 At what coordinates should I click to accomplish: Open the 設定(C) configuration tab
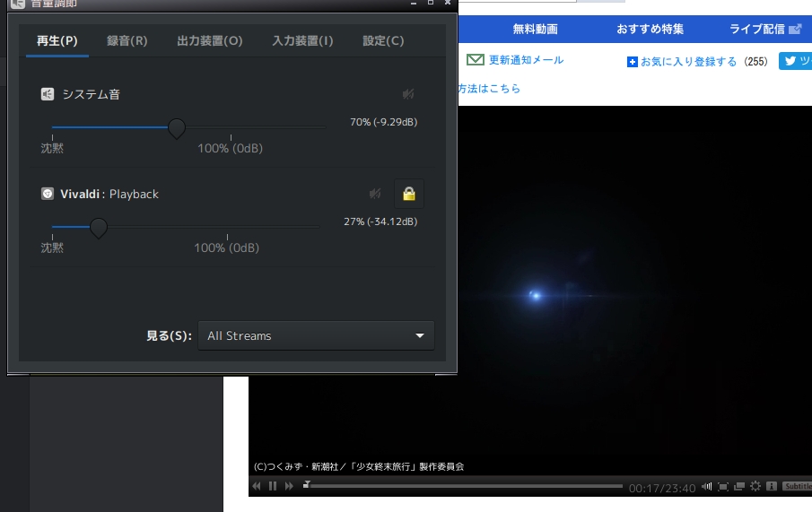(383, 41)
